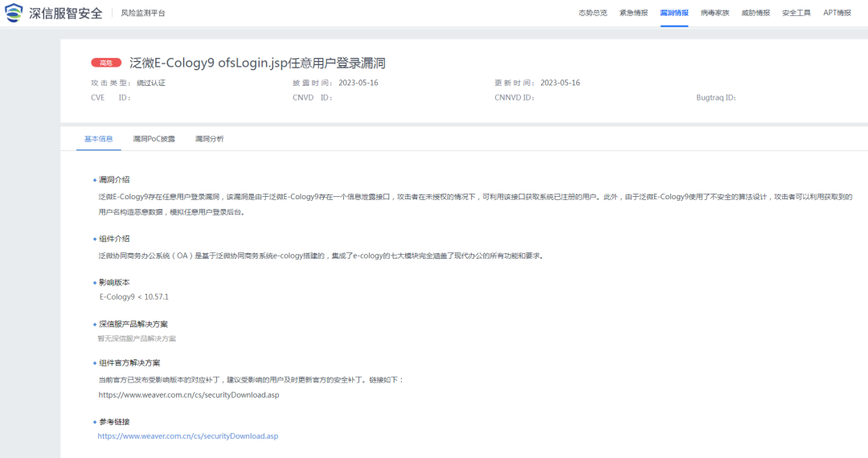
Task: Click the Bugtraq ID field label
Action: pyautogui.click(x=716, y=97)
